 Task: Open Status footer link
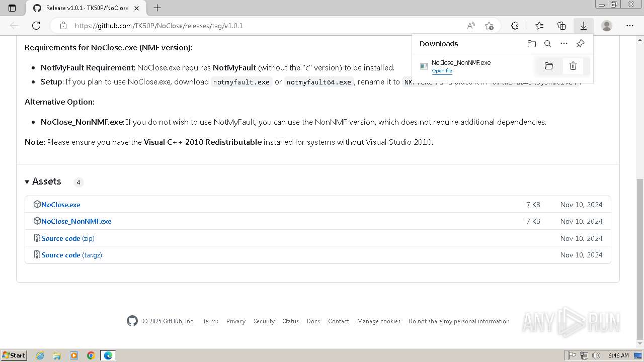coord(291,321)
